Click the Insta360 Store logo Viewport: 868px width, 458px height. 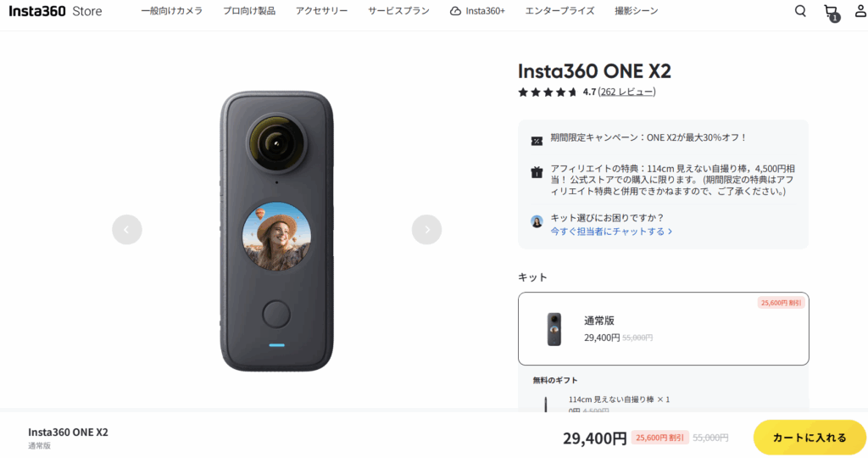(x=55, y=11)
